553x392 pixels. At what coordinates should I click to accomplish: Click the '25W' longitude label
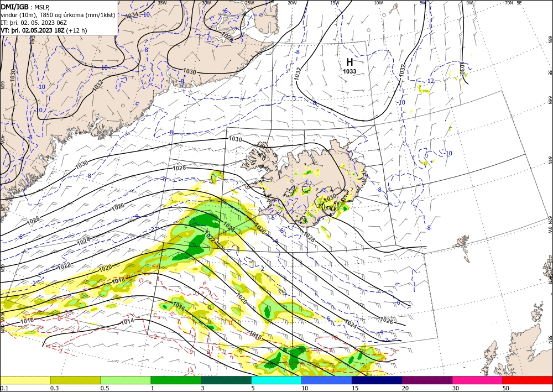[249, 3]
